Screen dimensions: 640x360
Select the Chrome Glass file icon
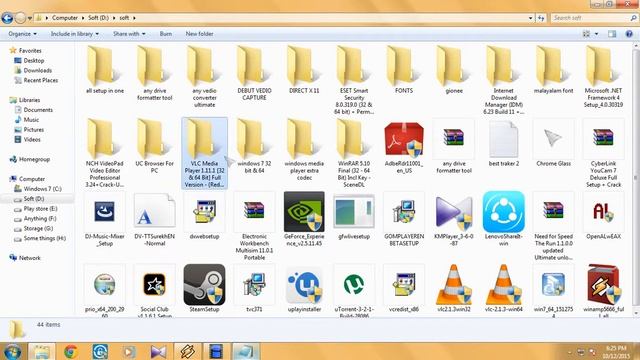553,139
